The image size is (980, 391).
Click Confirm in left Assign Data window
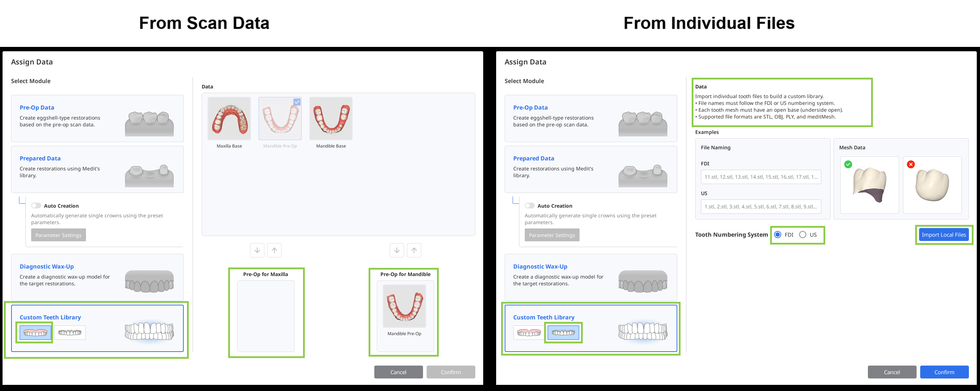point(451,372)
